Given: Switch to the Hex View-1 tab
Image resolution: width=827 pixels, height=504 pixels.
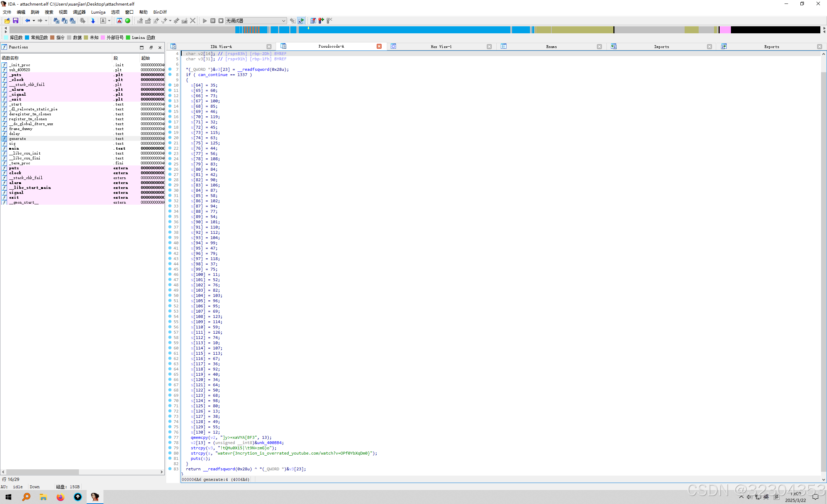Looking at the screenshot, I should [x=441, y=47].
